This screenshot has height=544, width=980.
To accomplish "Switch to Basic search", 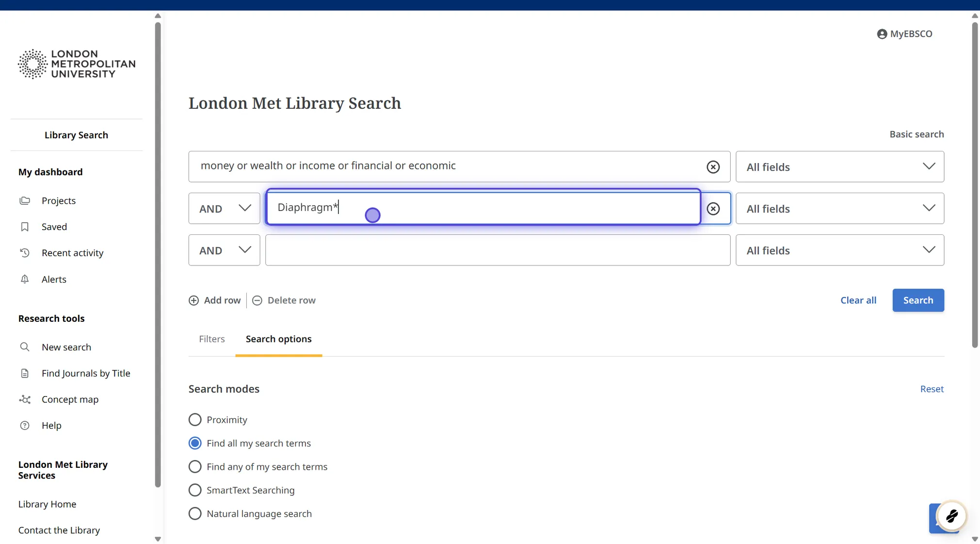I will 916,134.
